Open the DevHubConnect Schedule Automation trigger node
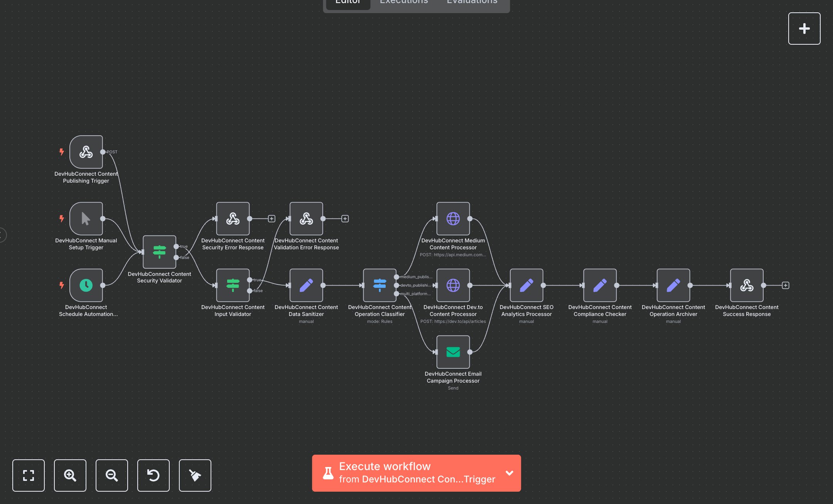Viewport: 833px width, 504px height. 86,285
